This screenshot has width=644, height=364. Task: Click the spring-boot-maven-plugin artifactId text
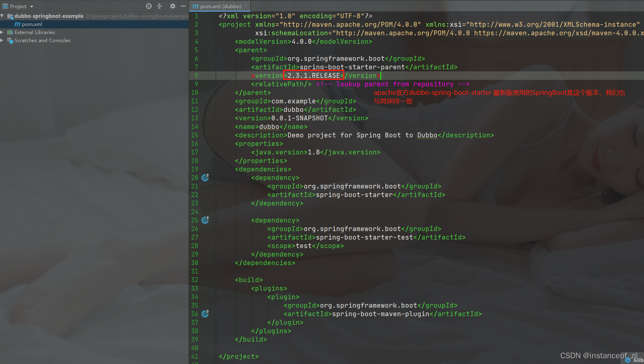pos(381,314)
